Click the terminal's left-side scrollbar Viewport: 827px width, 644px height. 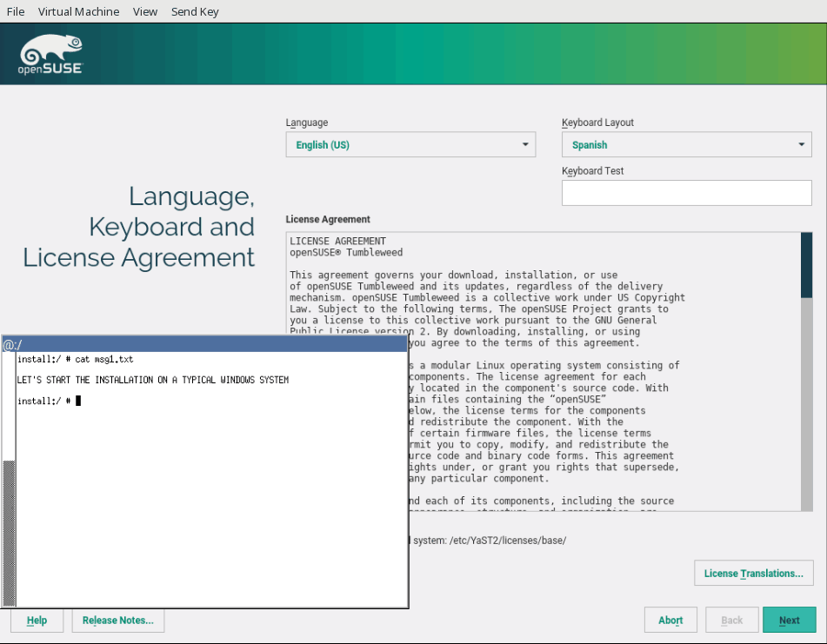pos(9,530)
